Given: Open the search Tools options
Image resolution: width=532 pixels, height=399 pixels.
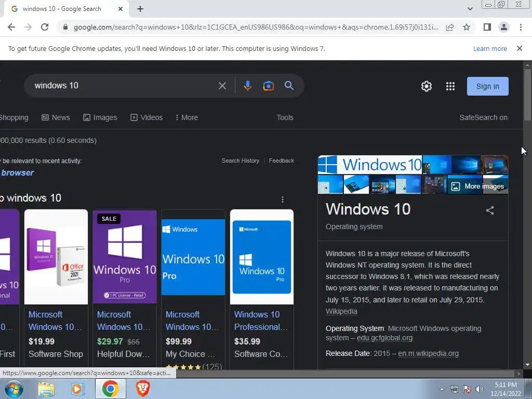Looking at the screenshot, I should click(x=285, y=117).
